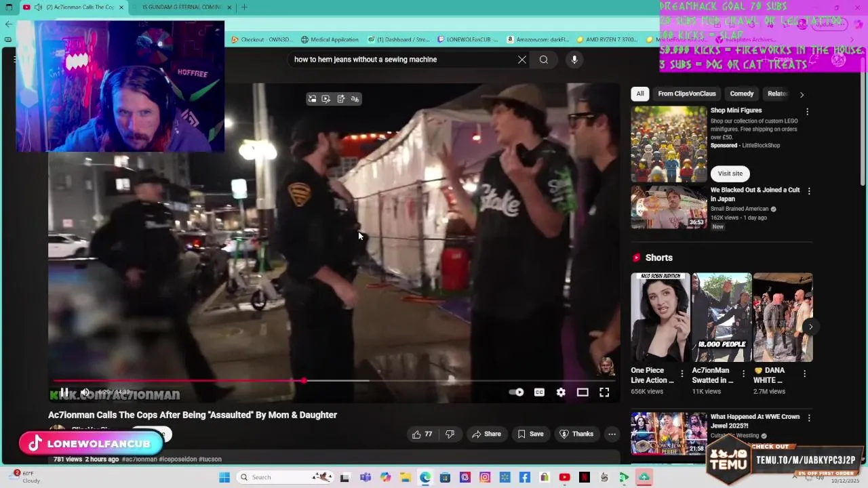This screenshot has height=488, width=868.
Task: Open the video player settings gear
Action: pyautogui.click(x=561, y=392)
